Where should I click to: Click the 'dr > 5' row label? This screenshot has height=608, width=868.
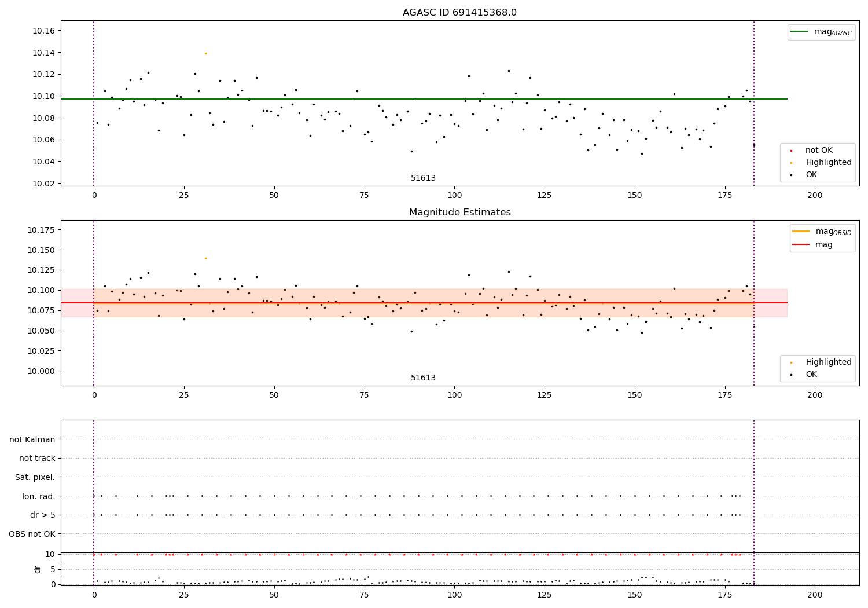(43, 515)
